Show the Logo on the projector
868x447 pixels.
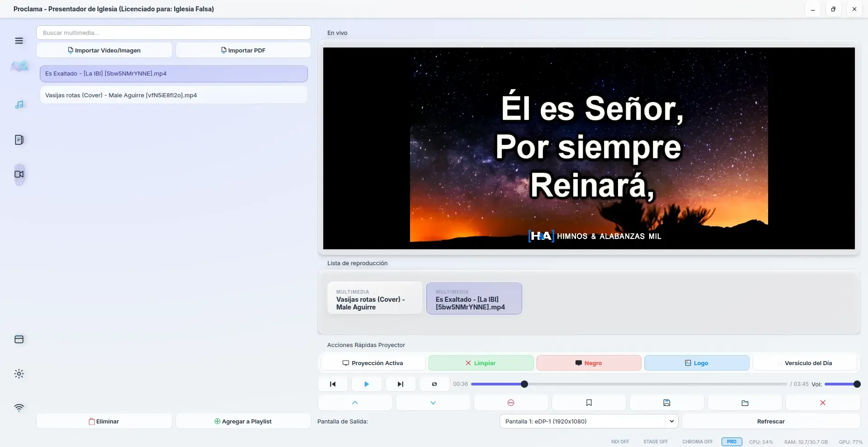(x=697, y=363)
